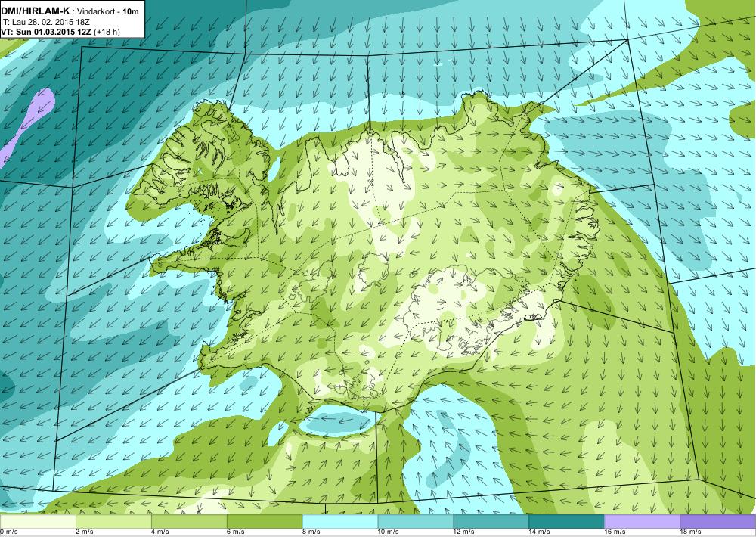Screen dimensions: 756x537
Task: Click the "8 m/s" legend label
Action: click(311, 532)
